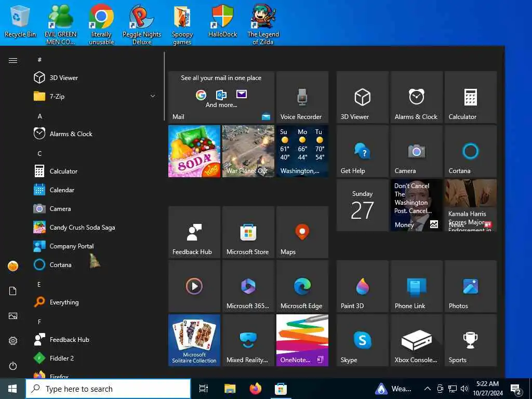This screenshot has width=532, height=399.
Task: Focus the Type here to search box
Action: [108, 389]
